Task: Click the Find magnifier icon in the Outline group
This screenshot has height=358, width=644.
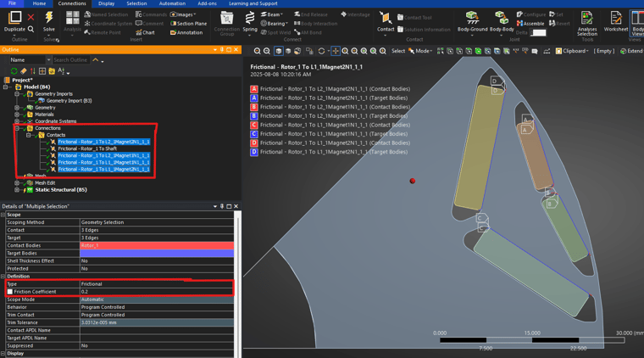Action: pyautogui.click(x=31, y=29)
